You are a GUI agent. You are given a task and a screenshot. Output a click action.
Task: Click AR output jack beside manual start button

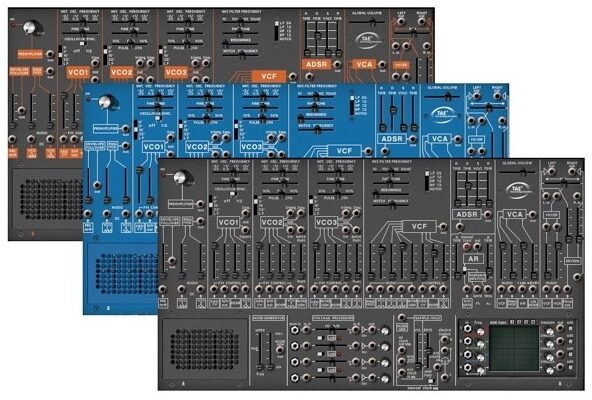[478, 246]
